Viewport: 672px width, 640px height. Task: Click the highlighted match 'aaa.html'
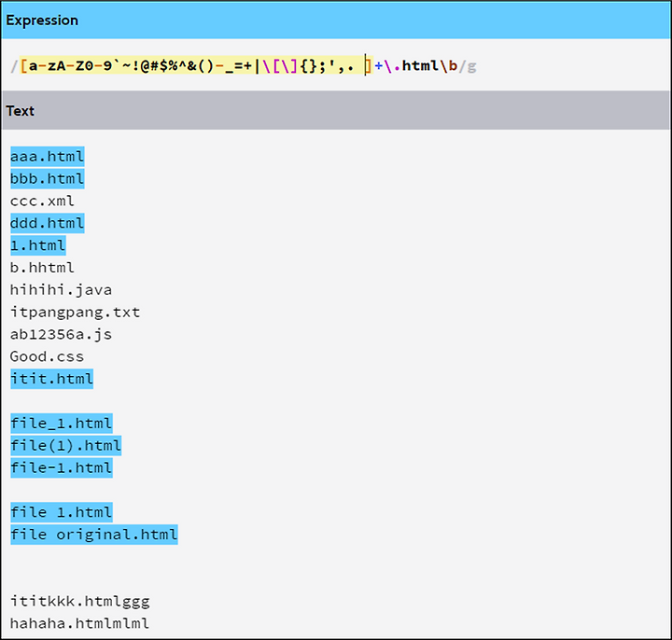(x=48, y=157)
